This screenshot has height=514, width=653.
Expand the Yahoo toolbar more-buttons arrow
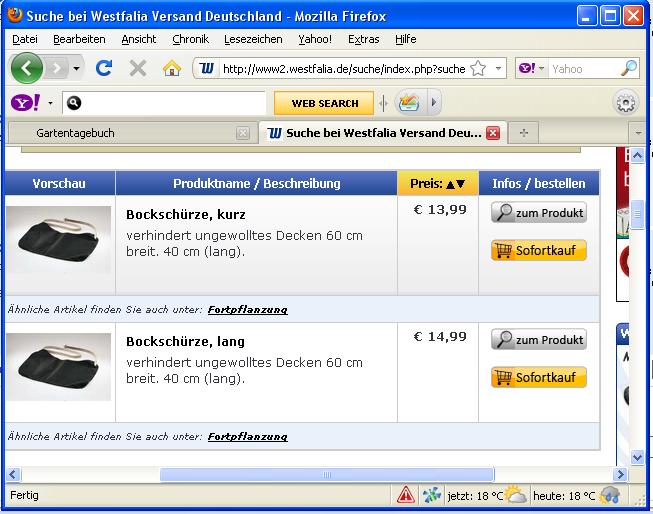[434, 102]
